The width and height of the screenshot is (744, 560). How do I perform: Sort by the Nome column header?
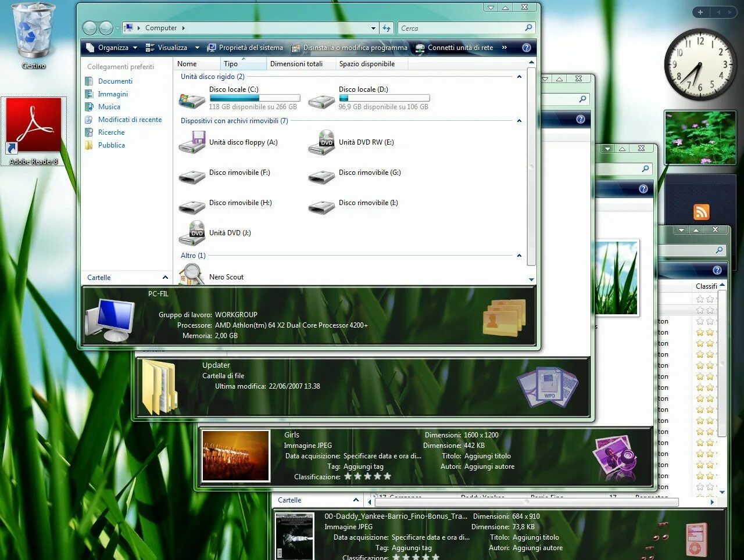tap(197, 64)
